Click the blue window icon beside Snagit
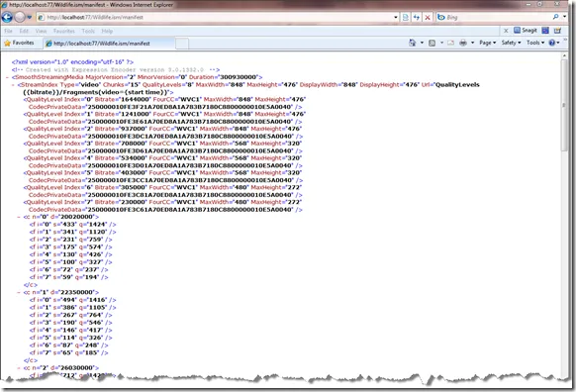 (x=545, y=31)
